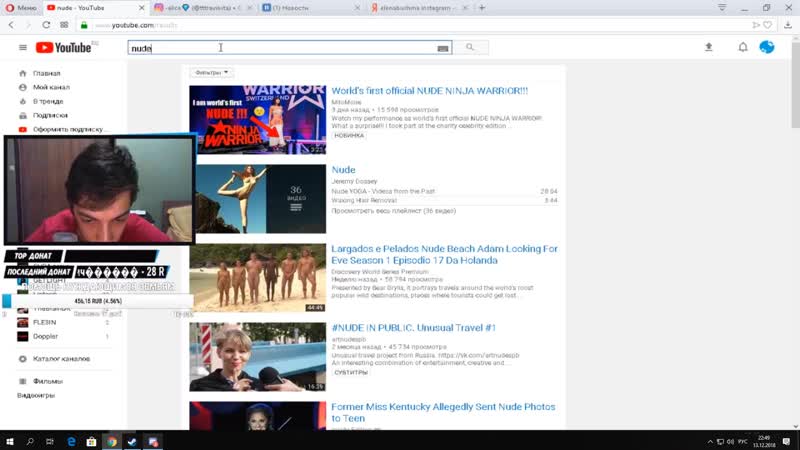Screen dimensions: 800x450
Task: Open MitoMoise channel link
Action: [x=346, y=102]
